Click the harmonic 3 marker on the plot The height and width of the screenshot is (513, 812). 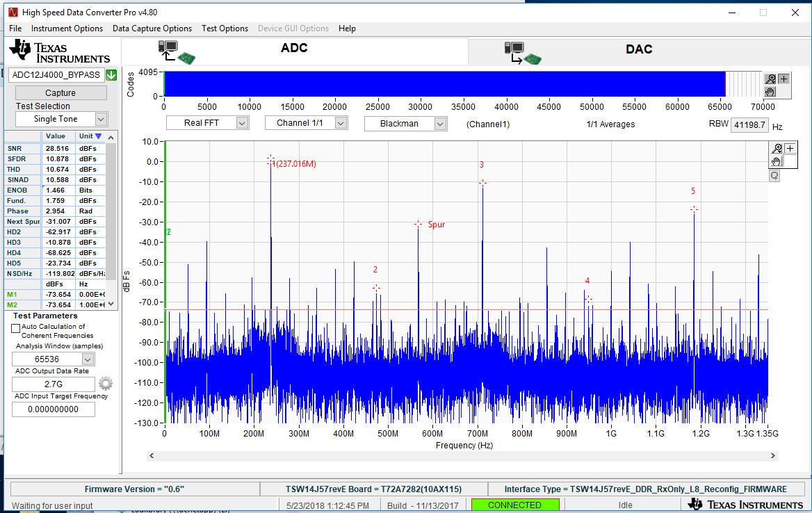tap(482, 184)
